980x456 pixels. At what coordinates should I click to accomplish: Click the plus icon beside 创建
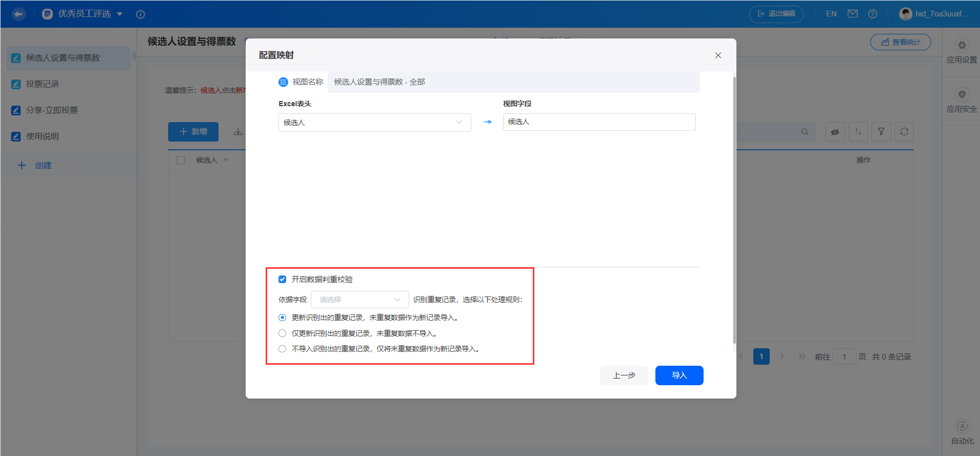[x=22, y=165]
